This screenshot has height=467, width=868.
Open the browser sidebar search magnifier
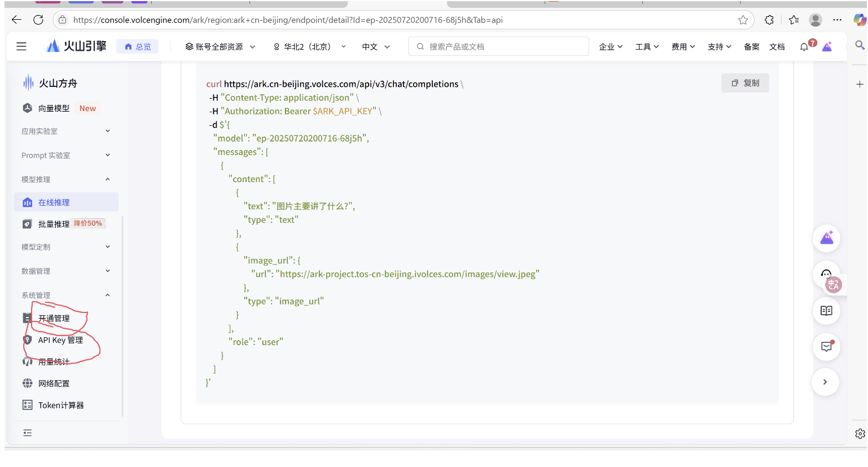pyautogui.click(x=860, y=45)
